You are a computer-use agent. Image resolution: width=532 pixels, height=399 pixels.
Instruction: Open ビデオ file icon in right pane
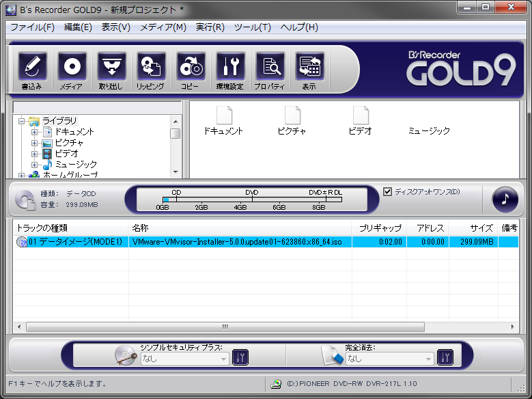[x=361, y=115]
